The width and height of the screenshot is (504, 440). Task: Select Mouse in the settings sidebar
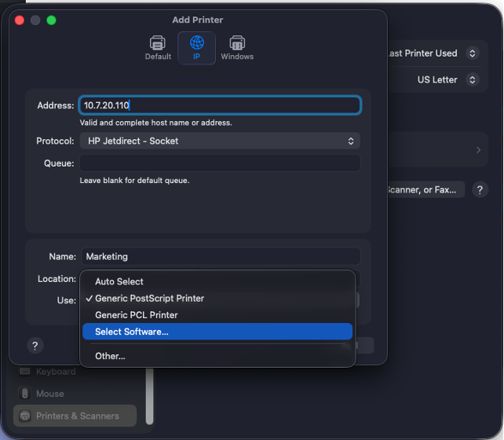(50, 394)
